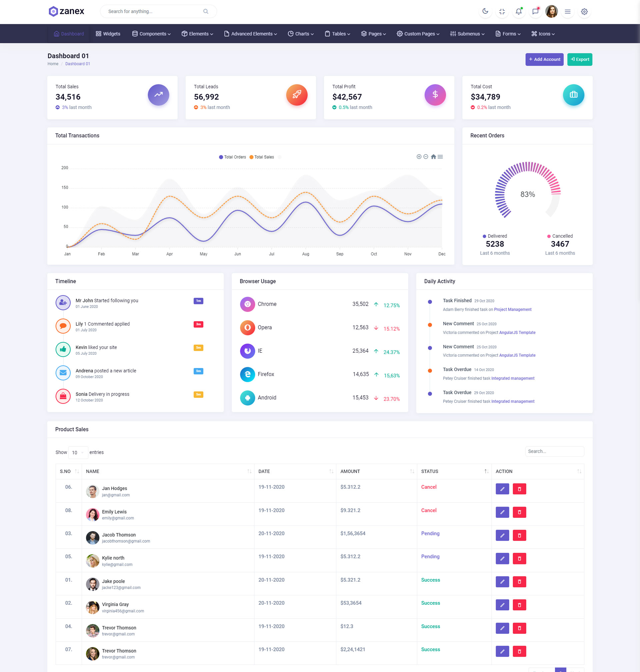Click the Product Sales search field
Image resolution: width=640 pixels, height=672 pixels.
point(554,451)
